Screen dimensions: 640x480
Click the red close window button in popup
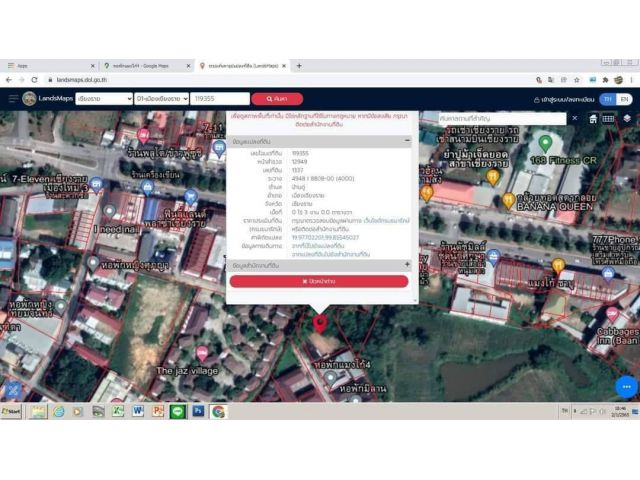click(319, 281)
